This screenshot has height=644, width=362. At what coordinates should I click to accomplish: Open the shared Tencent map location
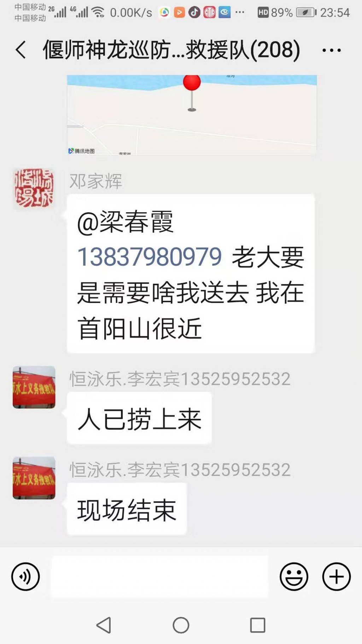(x=192, y=115)
